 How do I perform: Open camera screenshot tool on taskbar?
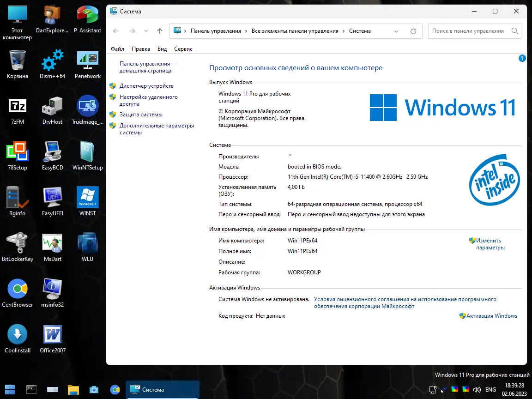[x=94, y=389]
